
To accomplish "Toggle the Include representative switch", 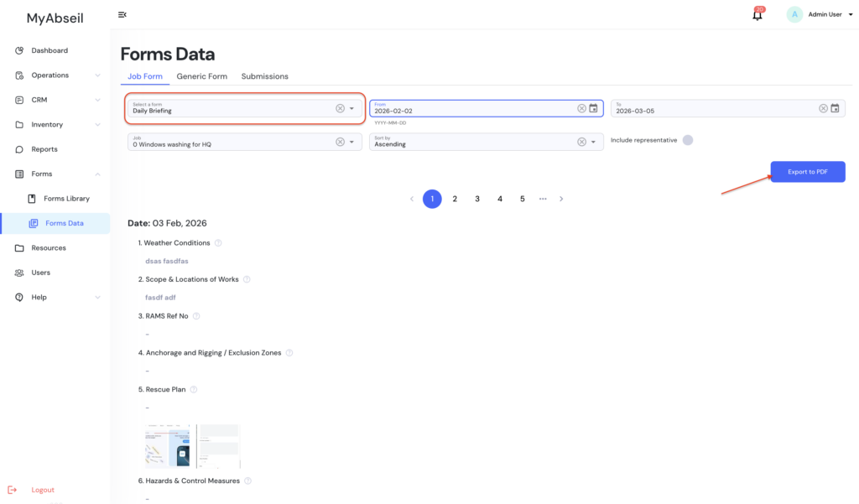I will coord(688,140).
